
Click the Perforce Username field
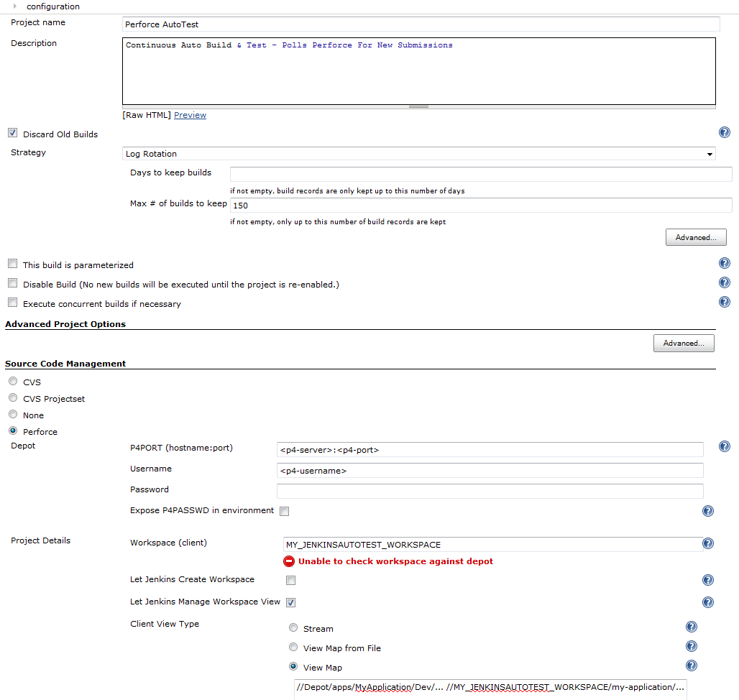[x=490, y=470]
